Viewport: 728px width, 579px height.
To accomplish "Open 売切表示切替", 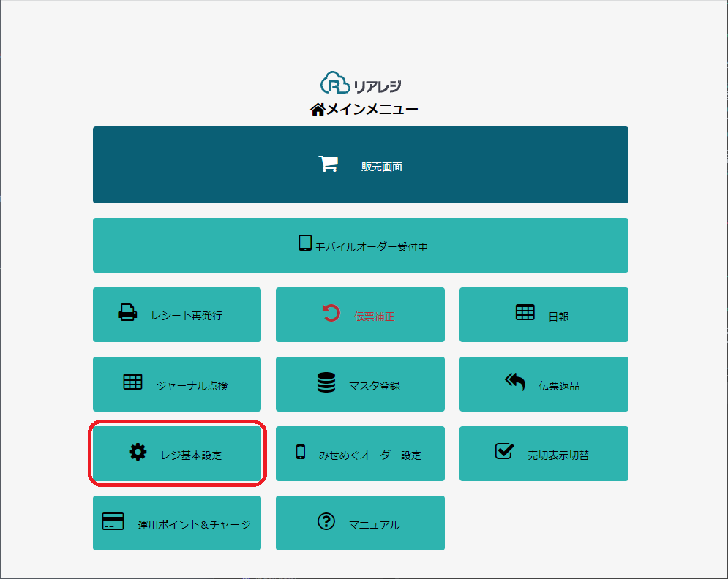I will coord(544,454).
